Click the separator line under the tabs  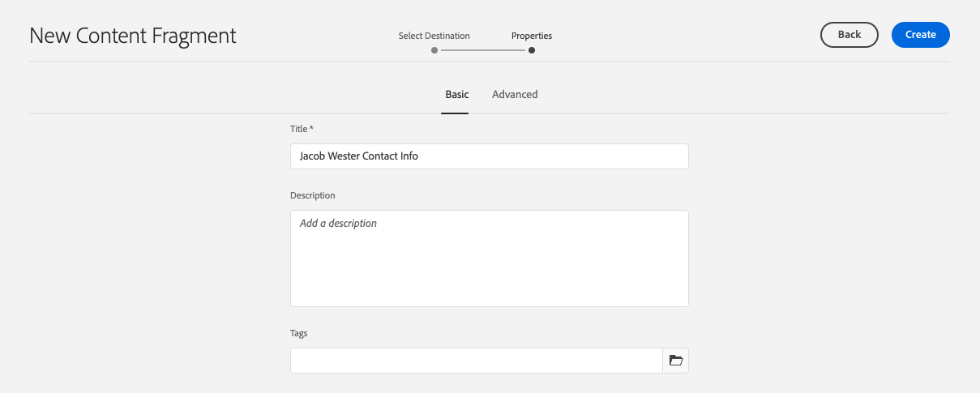[243, 113]
